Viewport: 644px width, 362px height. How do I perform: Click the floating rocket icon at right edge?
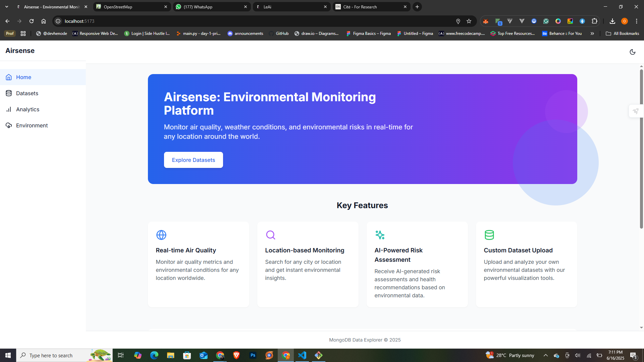coord(636,111)
